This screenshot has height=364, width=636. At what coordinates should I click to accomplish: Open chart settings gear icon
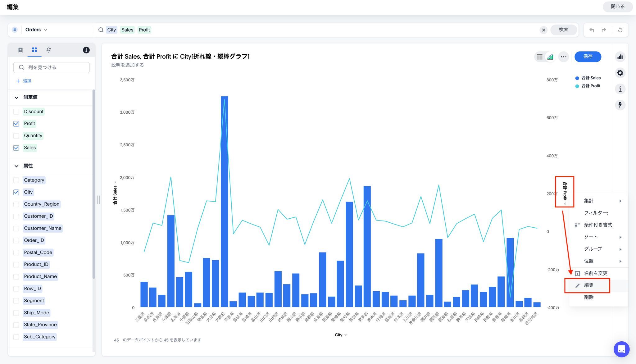pos(620,73)
